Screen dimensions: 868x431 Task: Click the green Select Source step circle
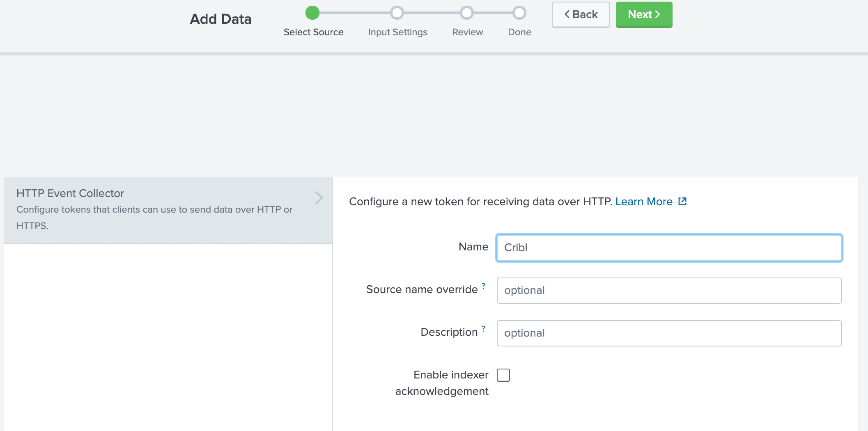pyautogui.click(x=312, y=13)
